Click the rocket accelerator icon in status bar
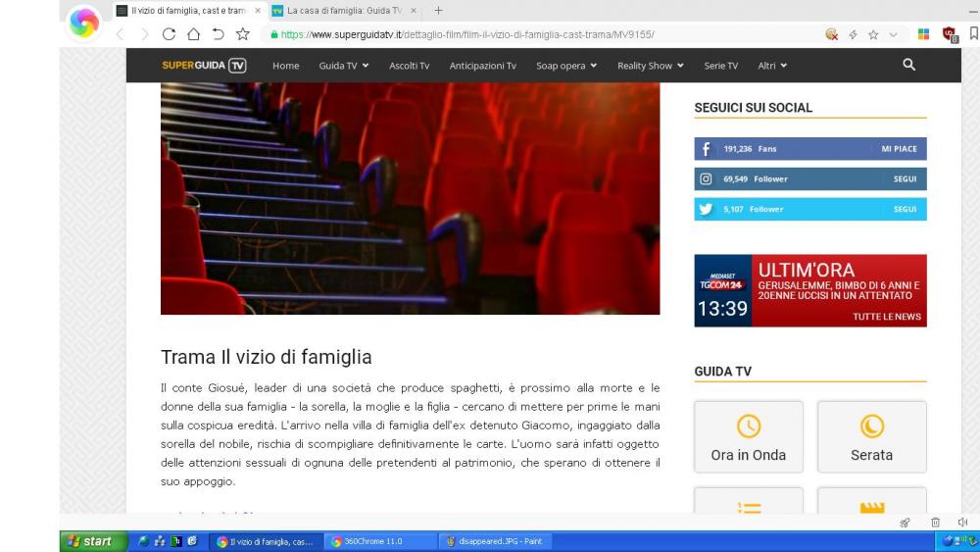Screen dimensions: 980x552 pos(905,522)
